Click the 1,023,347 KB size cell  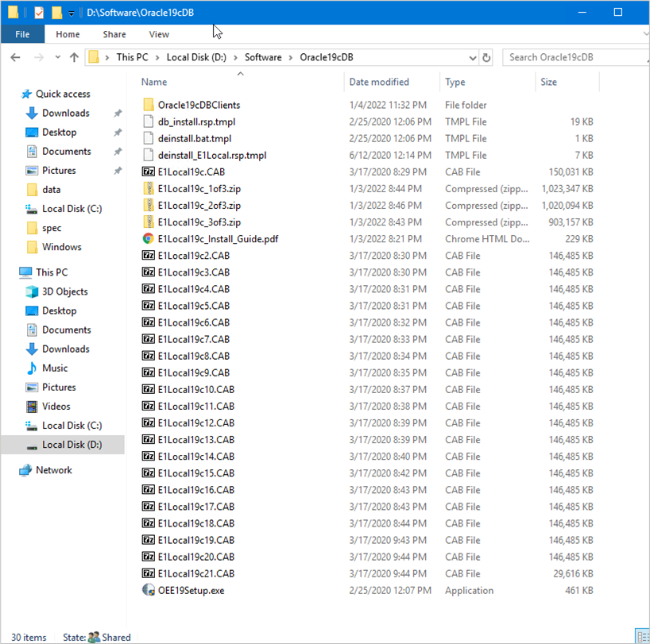click(x=567, y=188)
